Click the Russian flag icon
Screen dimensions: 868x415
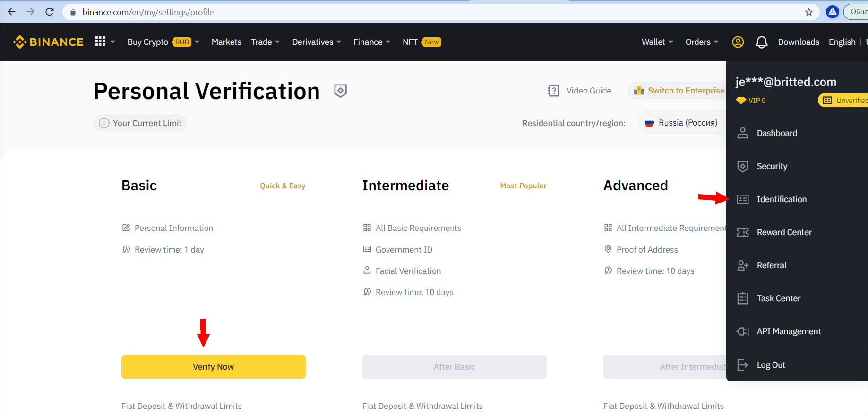649,123
